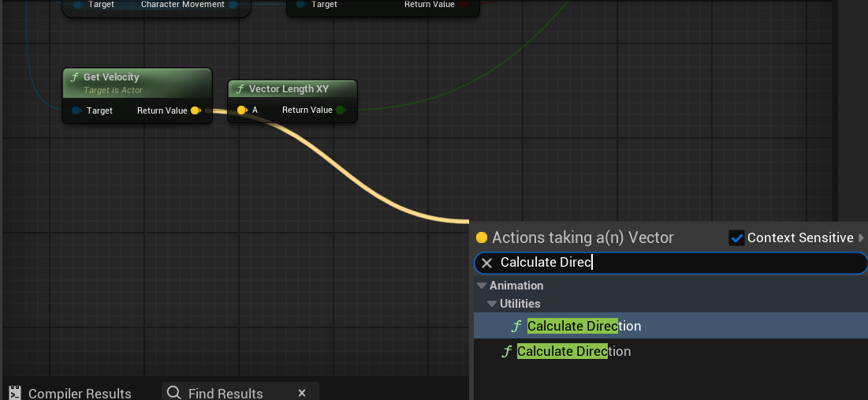Image resolution: width=868 pixels, height=400 pixels.
Task: Click the Compiler Results icon
Action: click(x=16, y=394)
